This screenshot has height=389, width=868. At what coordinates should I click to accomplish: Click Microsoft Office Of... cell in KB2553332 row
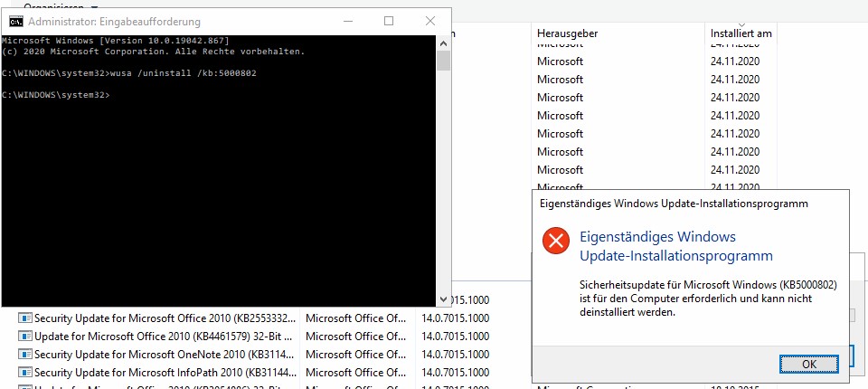tap(355, 318)
